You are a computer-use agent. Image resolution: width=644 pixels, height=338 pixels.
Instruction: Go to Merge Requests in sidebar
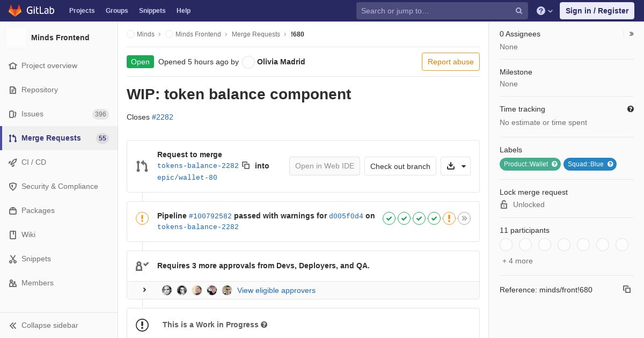pyautogui.click(x=59, y=138)
